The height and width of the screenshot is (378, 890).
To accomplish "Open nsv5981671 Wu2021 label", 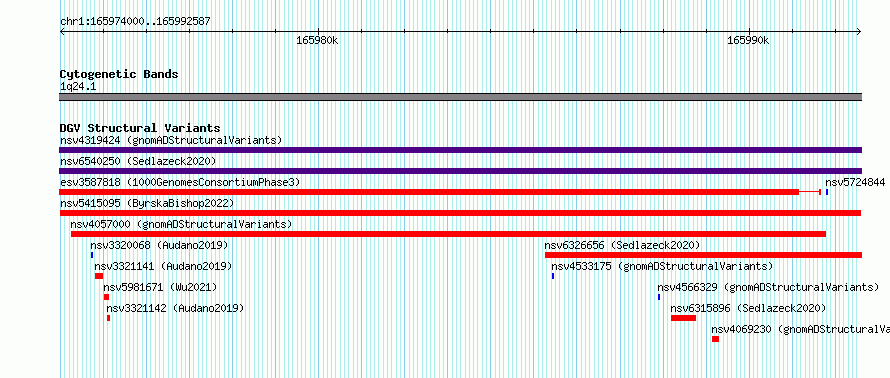I will [160, 287].
